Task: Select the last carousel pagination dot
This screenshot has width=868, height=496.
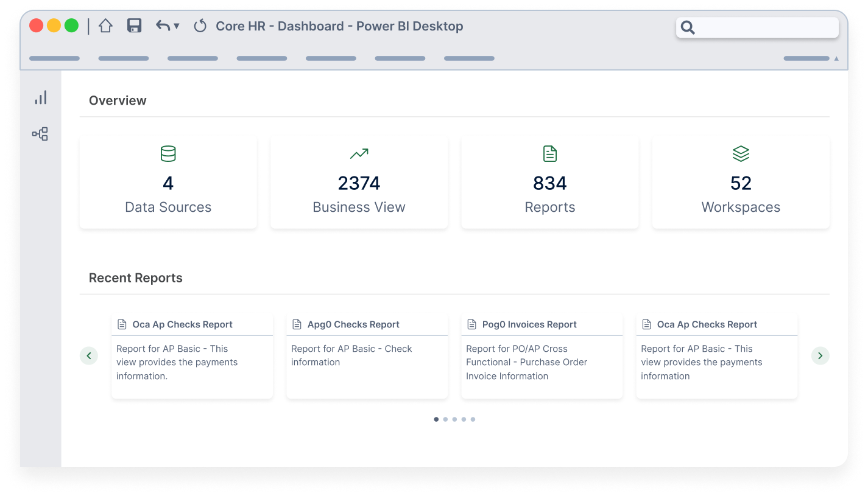Action: click(473, 419)
